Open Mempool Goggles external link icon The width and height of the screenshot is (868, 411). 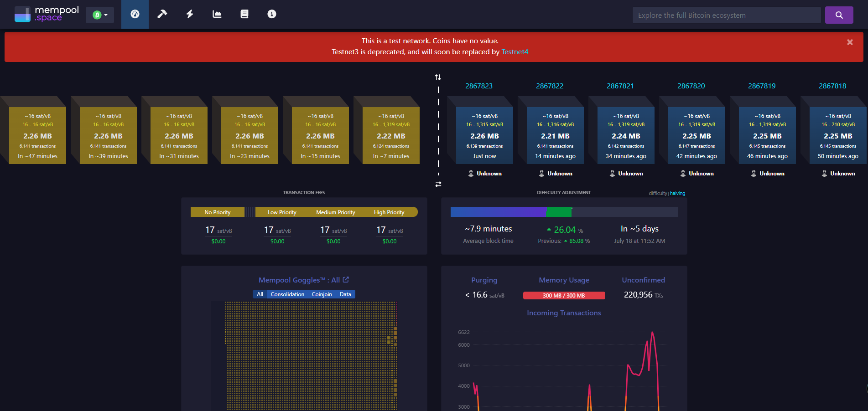click(346, 280)
